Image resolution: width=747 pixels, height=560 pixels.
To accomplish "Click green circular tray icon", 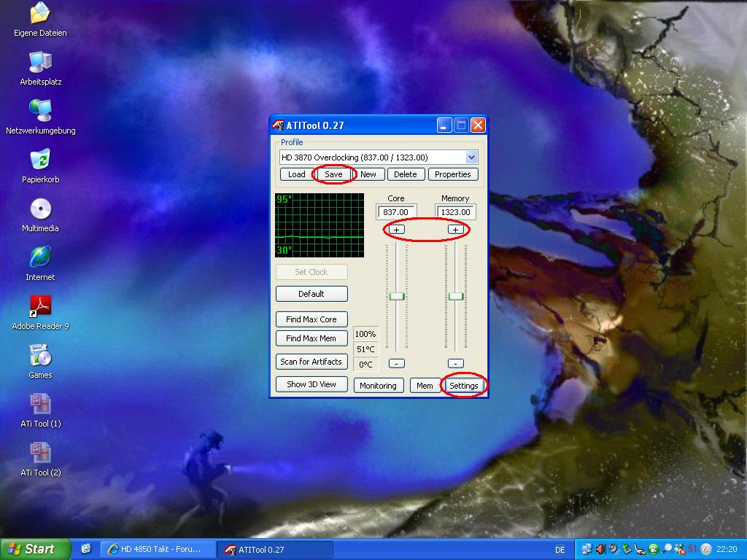I will coord(653,549).
